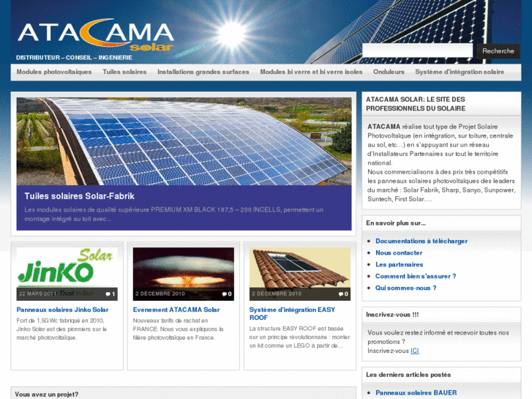Viewport: 532px width, 399px height.
Task: Open Evenement ATACAMA Solar article
Action: pyautogui.click(x=176, y=310)
